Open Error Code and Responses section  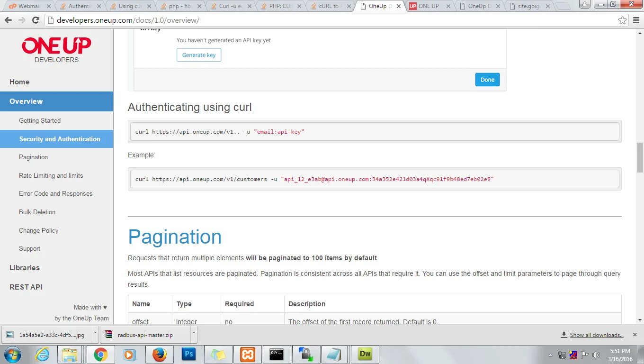pyautogui.click(x=55, y=194)
